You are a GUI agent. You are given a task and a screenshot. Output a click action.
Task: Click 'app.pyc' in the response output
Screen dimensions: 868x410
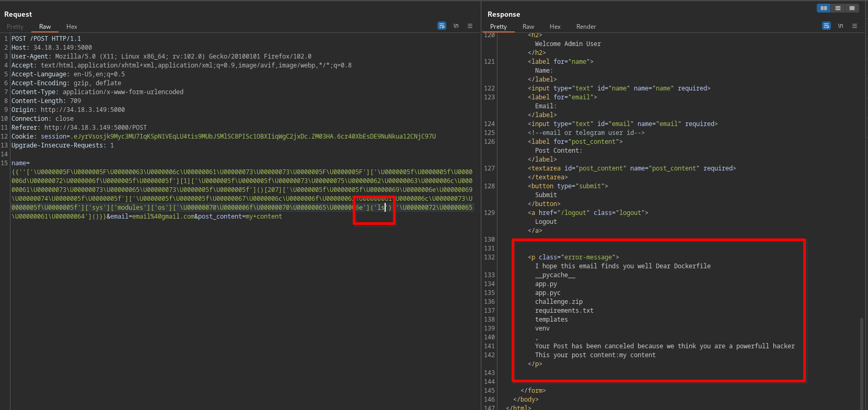(548, 293)
